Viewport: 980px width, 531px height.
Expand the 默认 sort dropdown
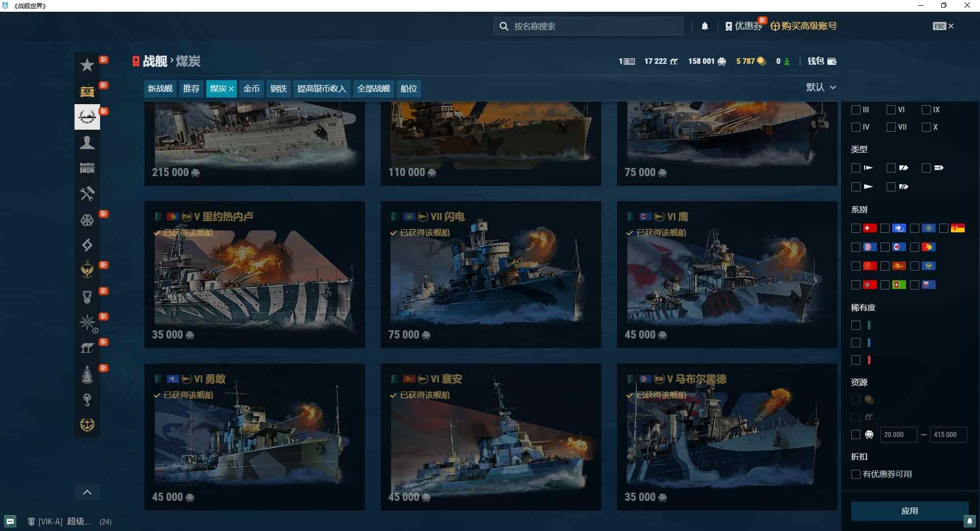click(821, 87)
